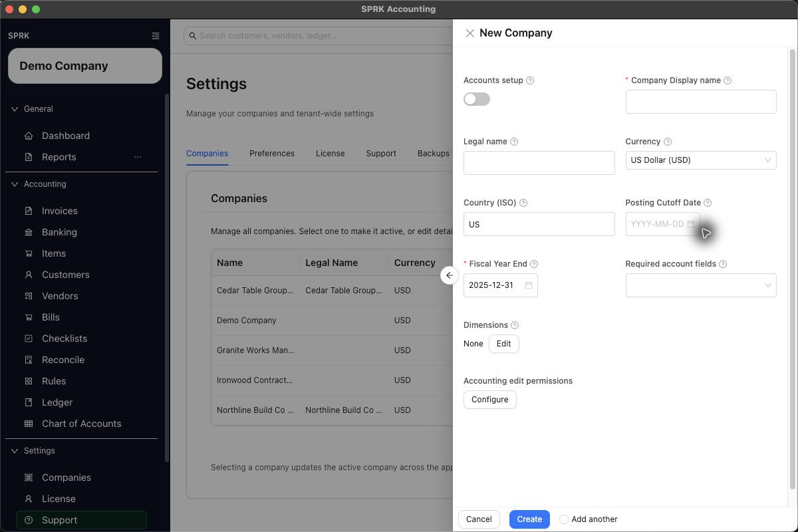Image resolution: width=798 pixels, height=532 pixels.
Task: Collapse the Accounting section in sidebar
Action: [x=15, y=184]
